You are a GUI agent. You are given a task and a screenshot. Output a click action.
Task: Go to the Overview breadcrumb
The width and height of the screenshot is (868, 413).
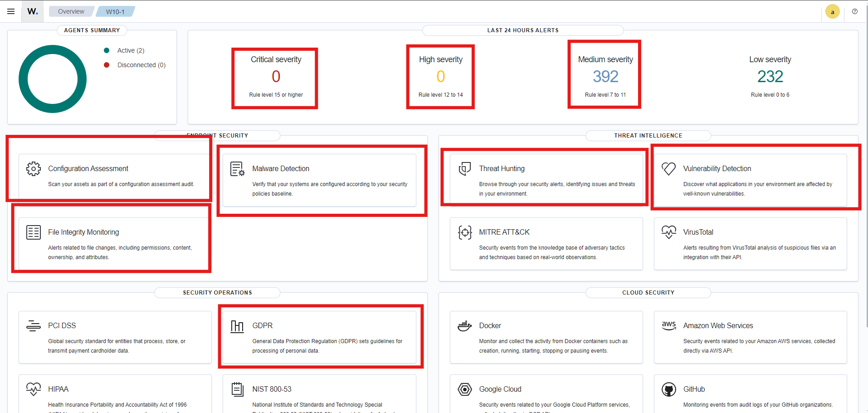tap(71, 11)
